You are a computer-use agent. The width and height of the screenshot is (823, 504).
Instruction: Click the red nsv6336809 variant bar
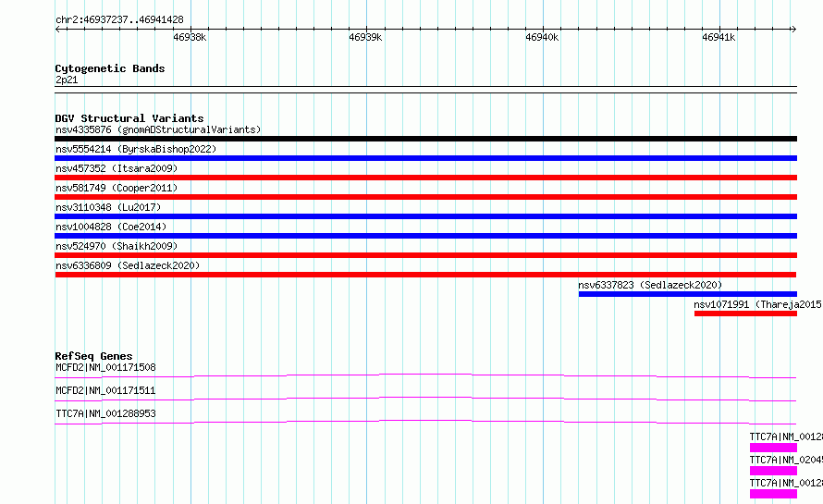[x=425, y=275]
